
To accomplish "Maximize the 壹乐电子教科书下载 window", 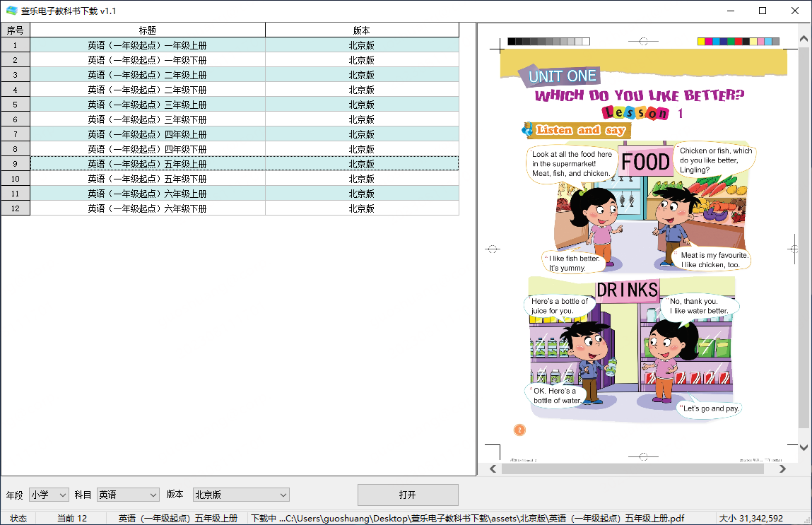I will point(763,11).
